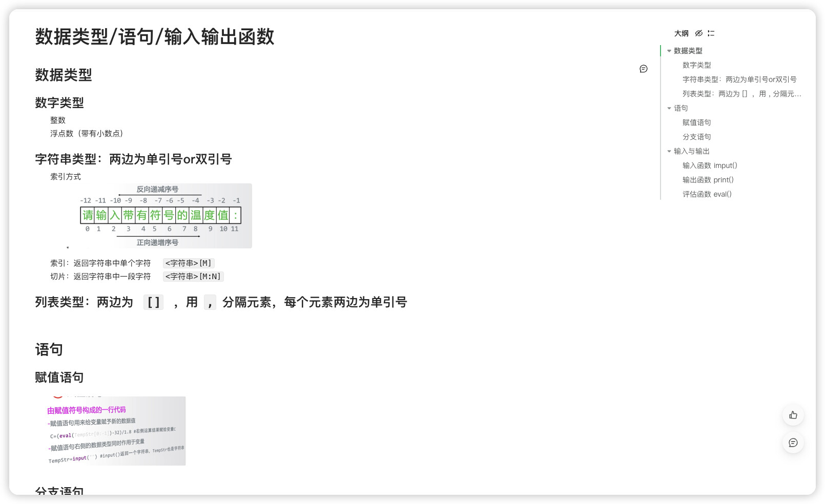Collapse the 数据类型 outline section arrow

(669, 51)
